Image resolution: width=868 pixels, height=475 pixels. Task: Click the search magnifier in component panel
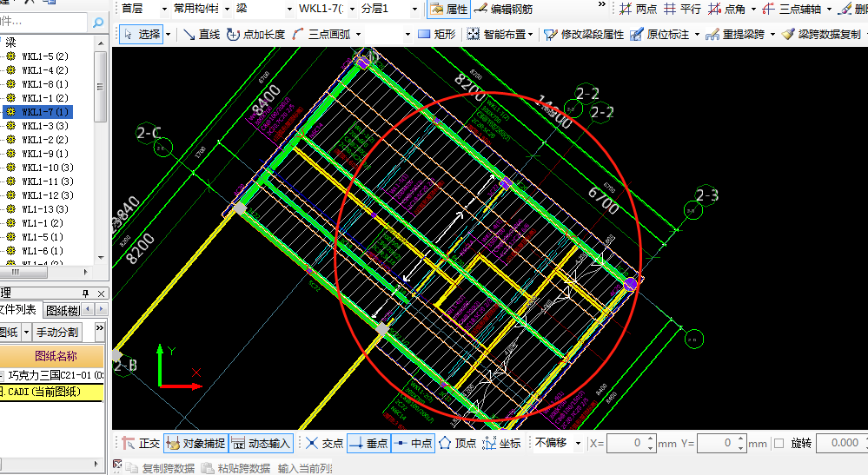pyautogui.click(x=98, y=23)
